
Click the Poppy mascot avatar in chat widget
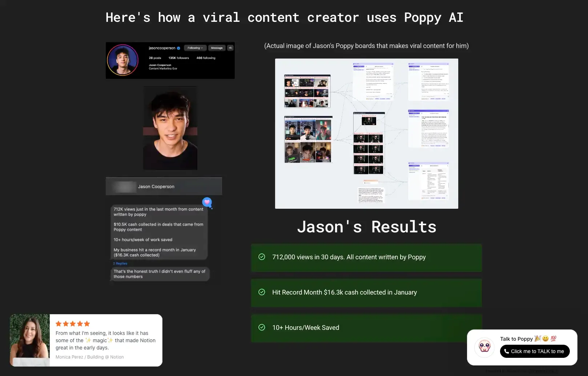point(484,347)
